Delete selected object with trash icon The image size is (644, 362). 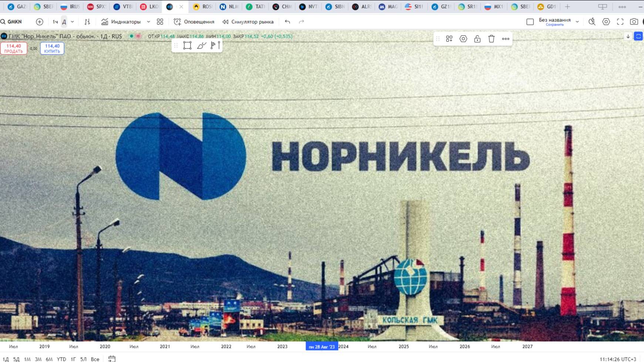pyautogui.click(x=492, y=39)
